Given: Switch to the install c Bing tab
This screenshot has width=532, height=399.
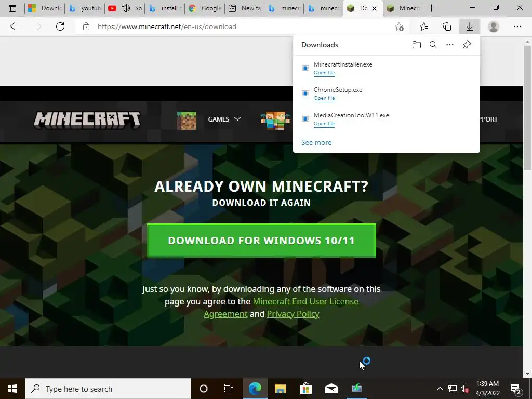Looking at the screenshot, I should 165,8.
